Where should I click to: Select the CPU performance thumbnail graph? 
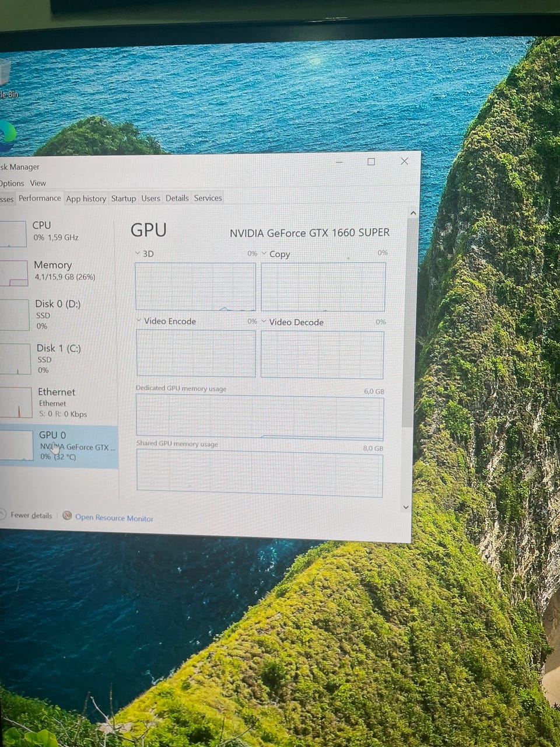[13, 233]
